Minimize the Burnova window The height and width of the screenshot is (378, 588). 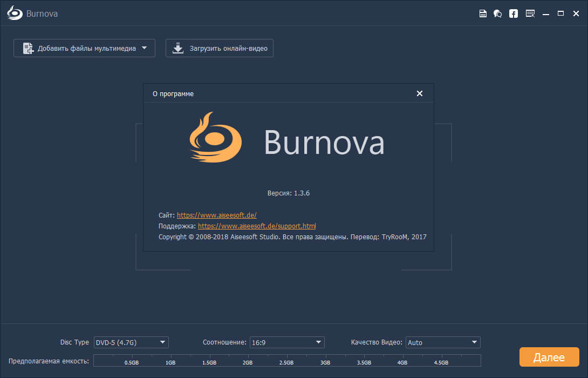pos(546,14)
